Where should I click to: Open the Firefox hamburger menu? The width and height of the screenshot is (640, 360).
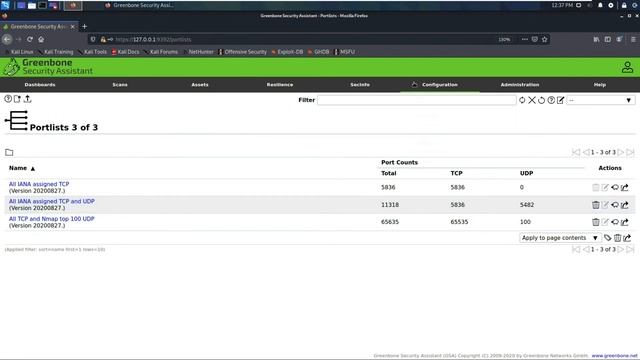tap(633, 39)
